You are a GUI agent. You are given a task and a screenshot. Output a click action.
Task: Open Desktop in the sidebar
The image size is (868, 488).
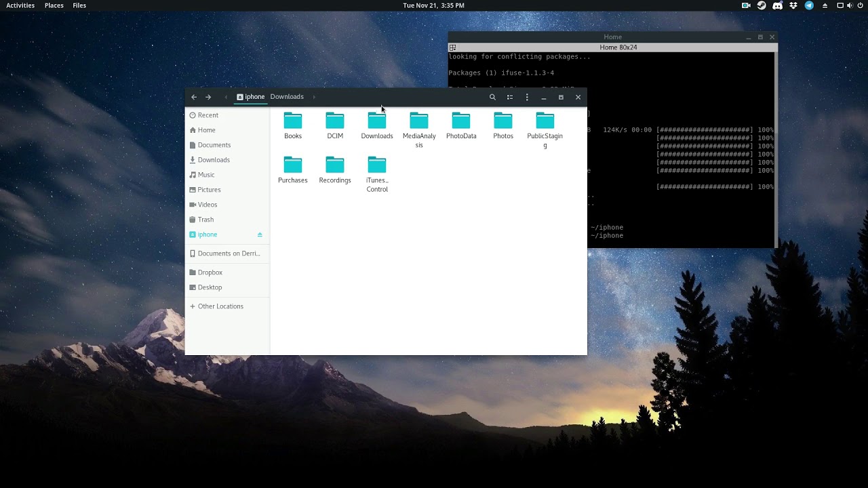[227, 287]
